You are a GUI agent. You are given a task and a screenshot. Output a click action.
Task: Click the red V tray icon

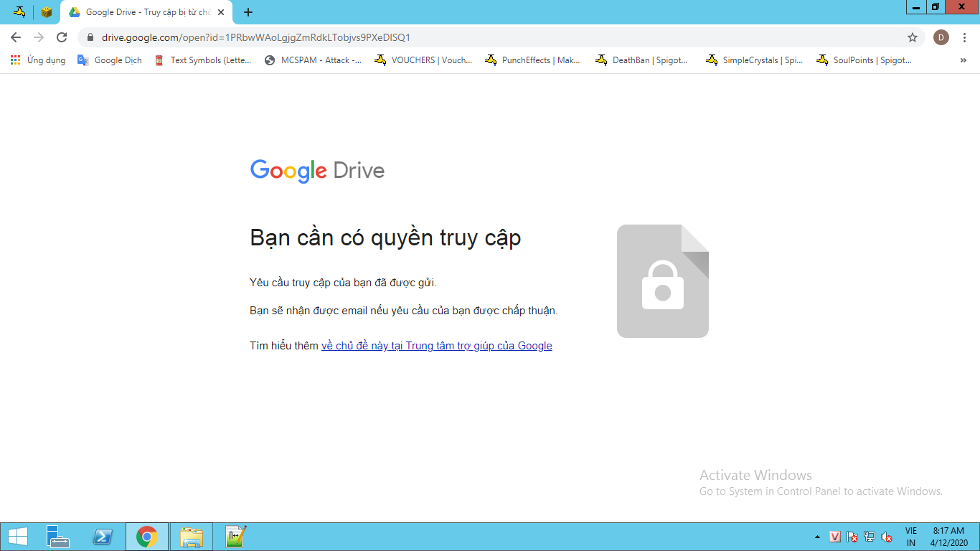coord(835,537)
